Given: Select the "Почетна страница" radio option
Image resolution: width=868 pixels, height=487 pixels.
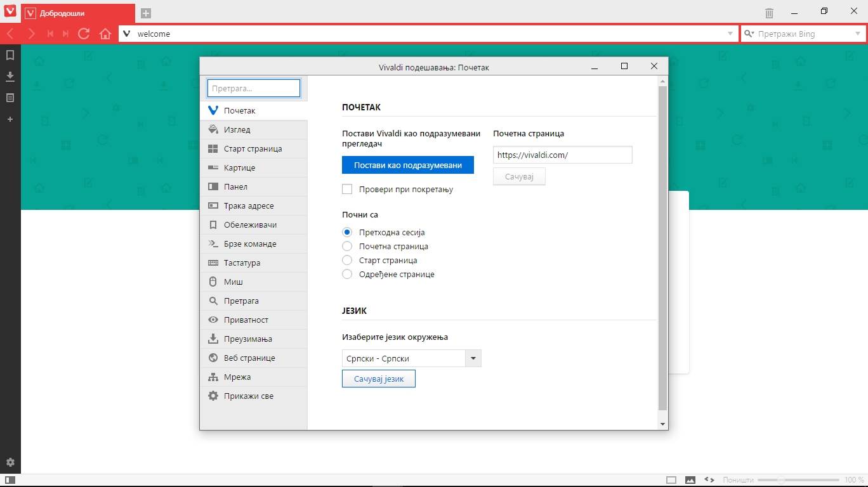Looking at the screenshot, I should [x=347, y=246].
